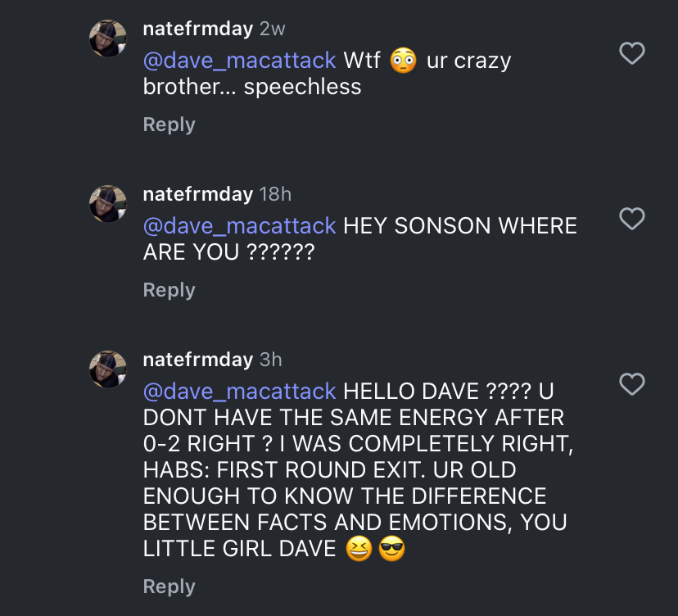Click the profile picture beside the 18h comment
Viewport: 678px width, 616px height.
pyautogui.click(x=108, y=204)
